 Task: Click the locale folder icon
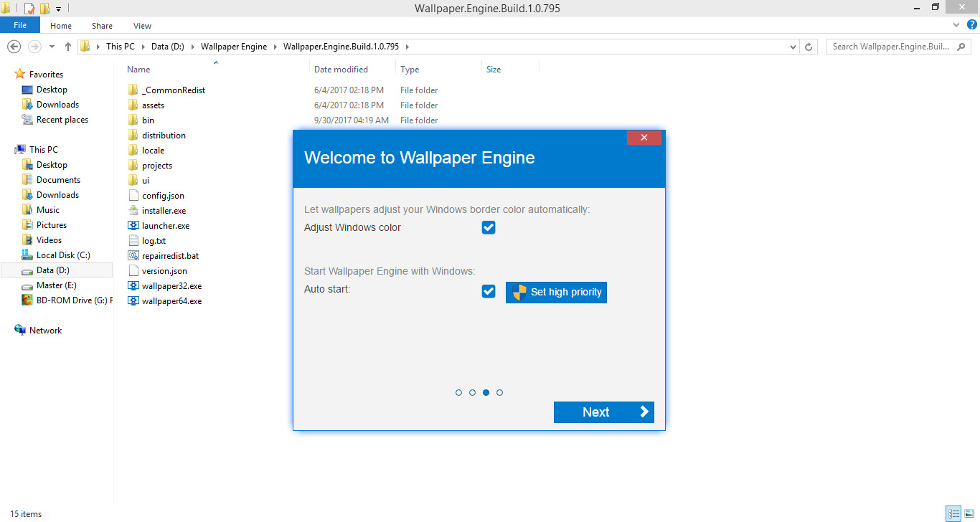coord(133,151)
